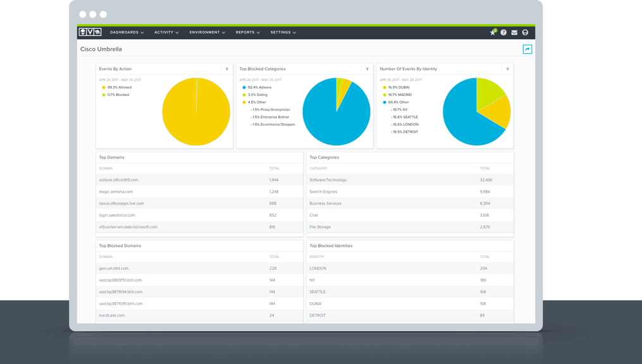Click the Settings dropdown chevron
Image resolution: width=642 pixels, height=364 pixels.
coord(294,33)
